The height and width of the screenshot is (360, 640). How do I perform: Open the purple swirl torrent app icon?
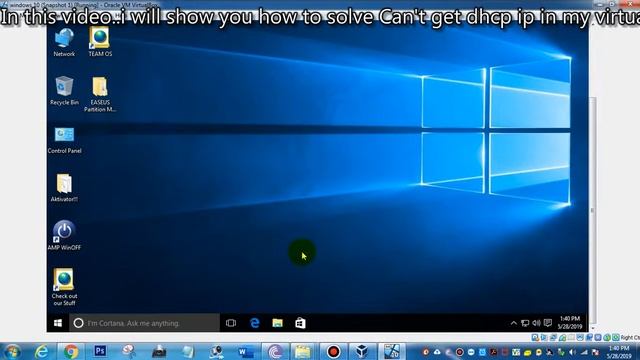tap(275, 351)
